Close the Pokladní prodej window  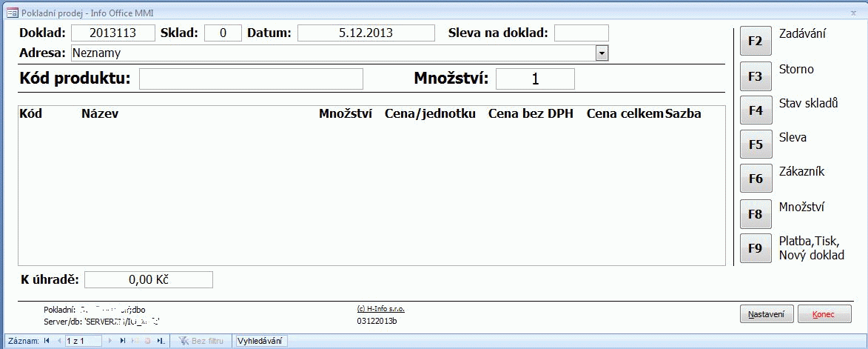click(x=853, y=13)
